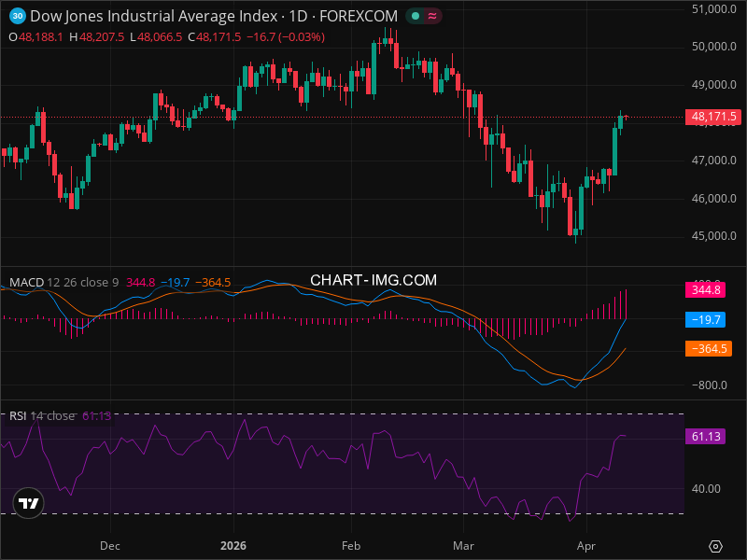The image size is (747, 560).
Task: Click the pink approximate-data indicator icon
Action: [x=432, y=16]
